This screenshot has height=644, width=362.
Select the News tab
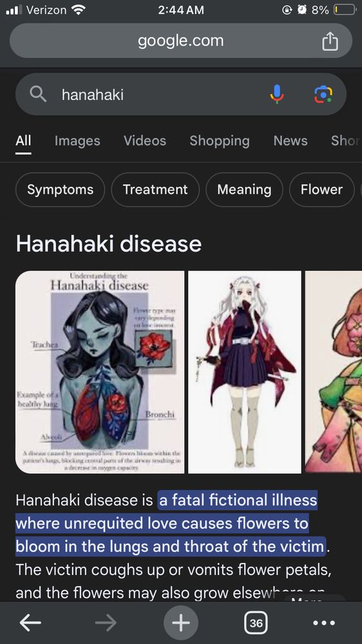291,141
